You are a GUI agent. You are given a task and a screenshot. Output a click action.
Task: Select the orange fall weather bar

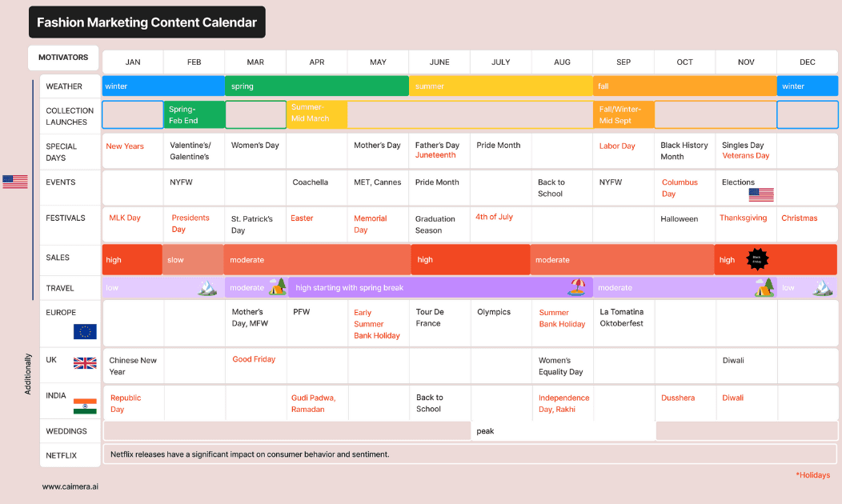point(684,86)
